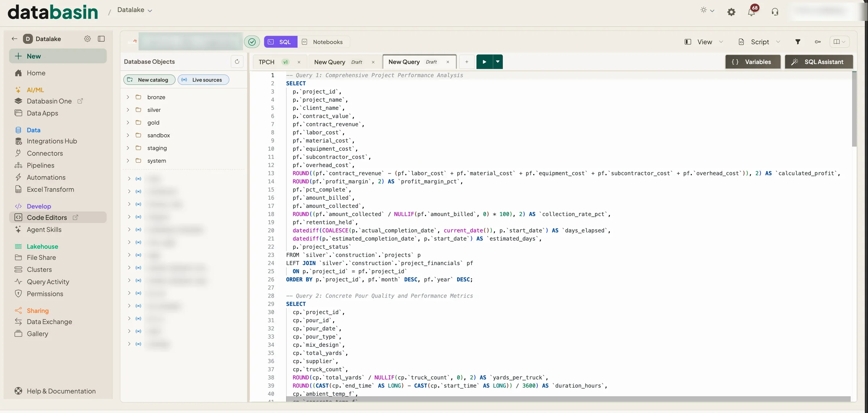Open run options dropdown arrow
868x413 pixels.
click(x=498, y=62)
